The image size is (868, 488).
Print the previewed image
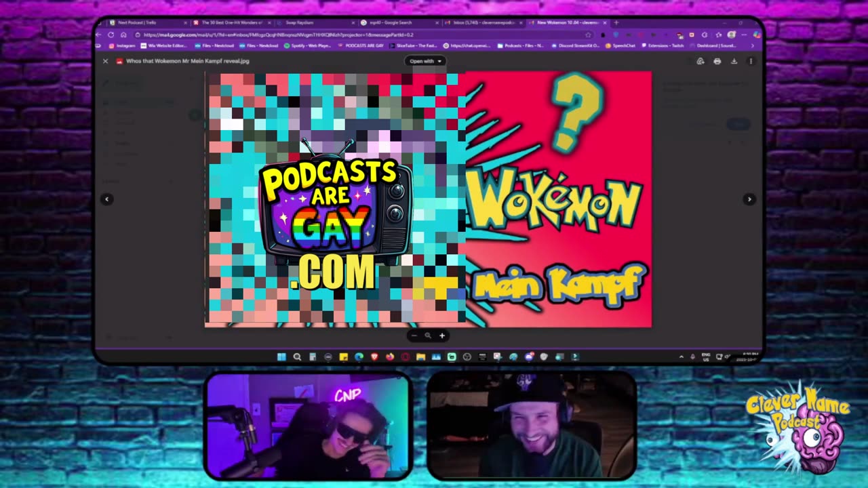717,61
